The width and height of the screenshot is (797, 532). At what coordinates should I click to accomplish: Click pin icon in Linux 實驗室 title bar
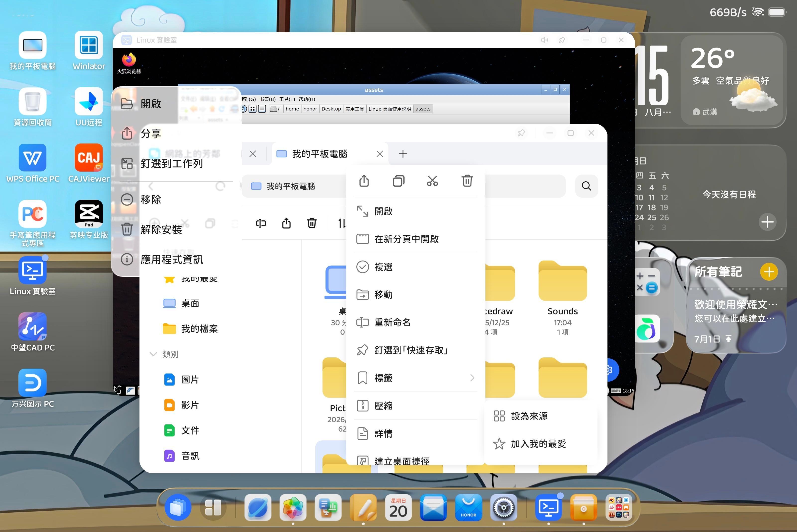tap(562, 40)
